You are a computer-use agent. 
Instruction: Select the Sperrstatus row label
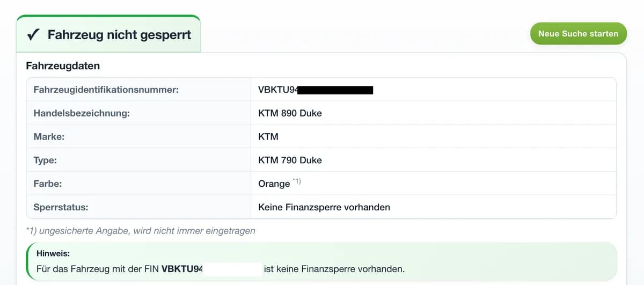click(x=61, y=207)
